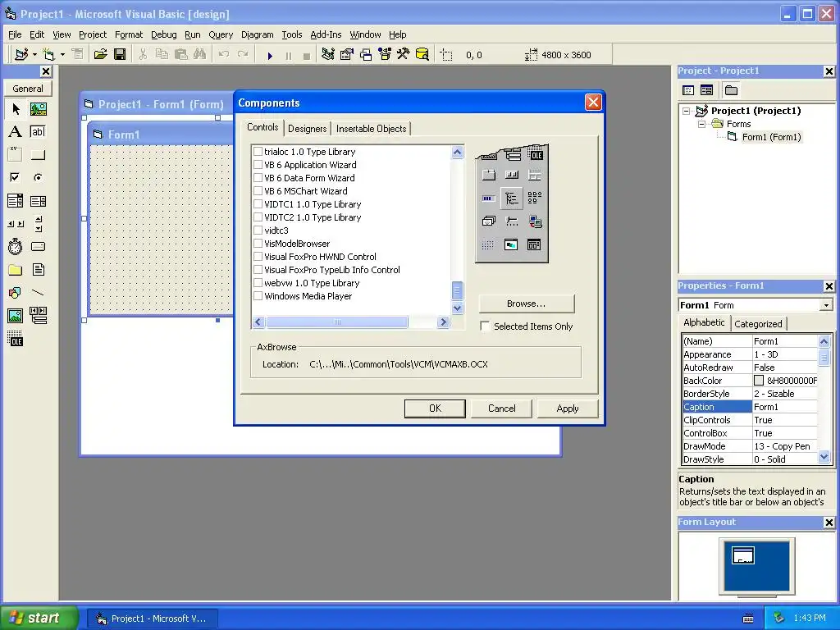Select the ListBox control in the toolbox
The width and height of the screenshot is (840, 630).
click(39, 201)
